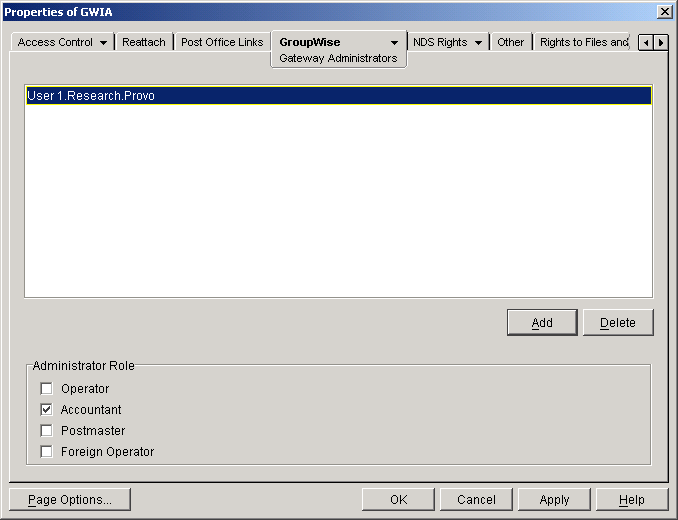Close the Properties of GWIA dialog
Viewport: 678px width, 520px height.
664,11
